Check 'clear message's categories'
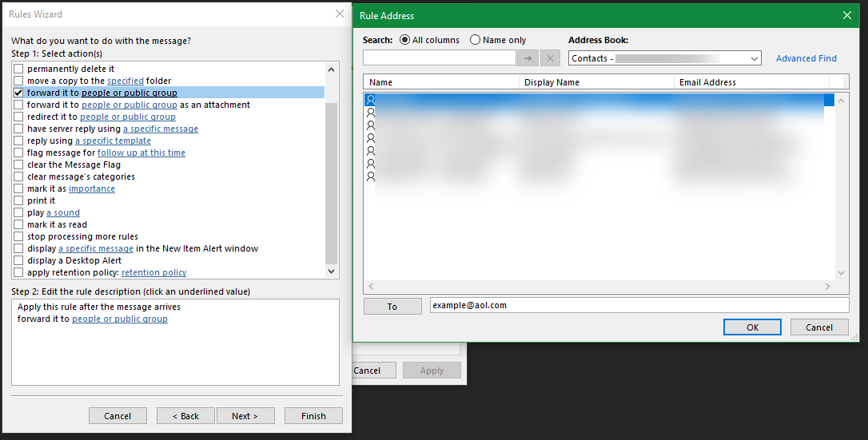The height and width of the screenshot is (440, 868). (19, 176)
